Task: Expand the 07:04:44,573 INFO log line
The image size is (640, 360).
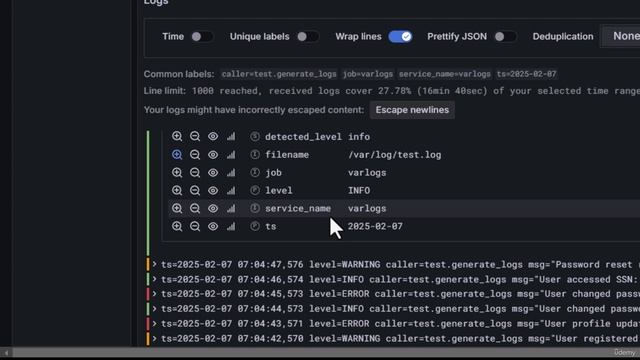Action: click(155, 309)
